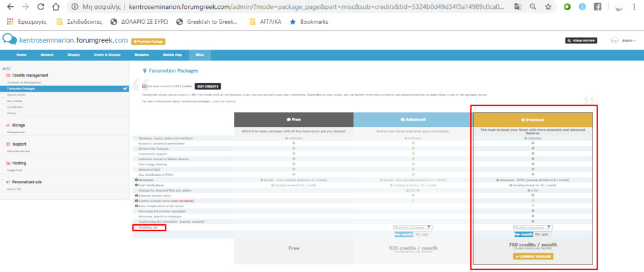The width and height of the screenshot is (644, 272).
Task: Open Premium Members and guests dropdown
Action: [533, 227]
